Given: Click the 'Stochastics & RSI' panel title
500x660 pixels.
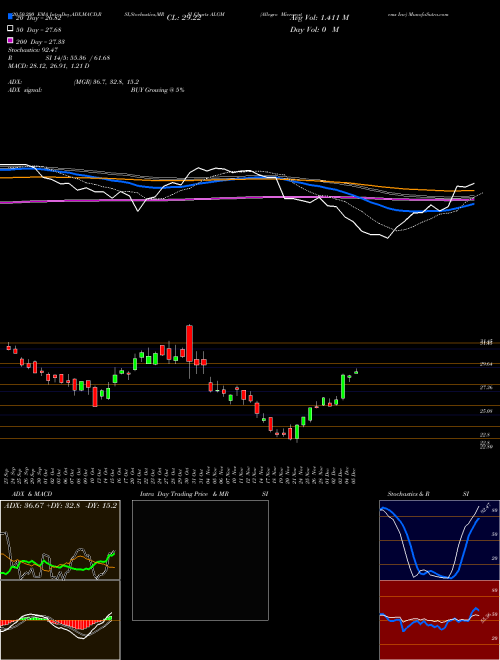Looking at the screenshot, I should 428,494.
